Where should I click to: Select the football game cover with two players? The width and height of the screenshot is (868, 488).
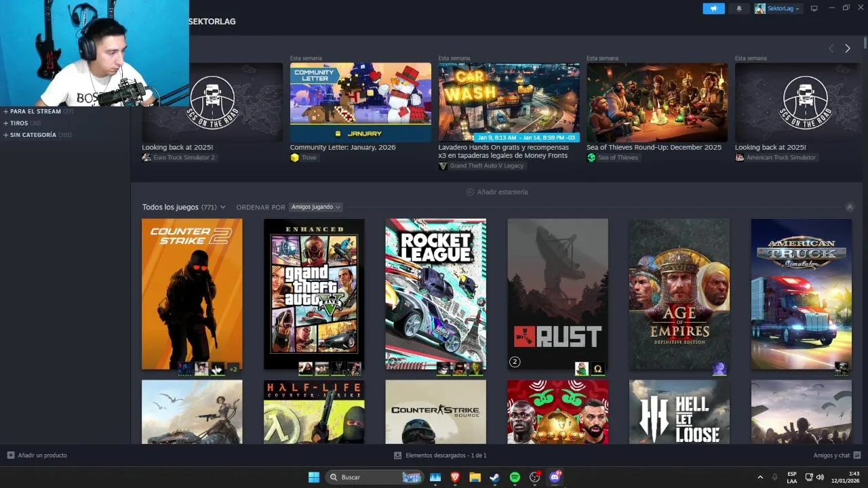tap(557, 412)
